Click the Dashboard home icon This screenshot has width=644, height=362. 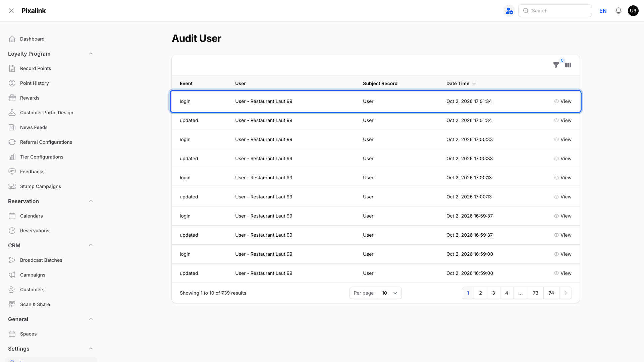(x=12, y=39)
